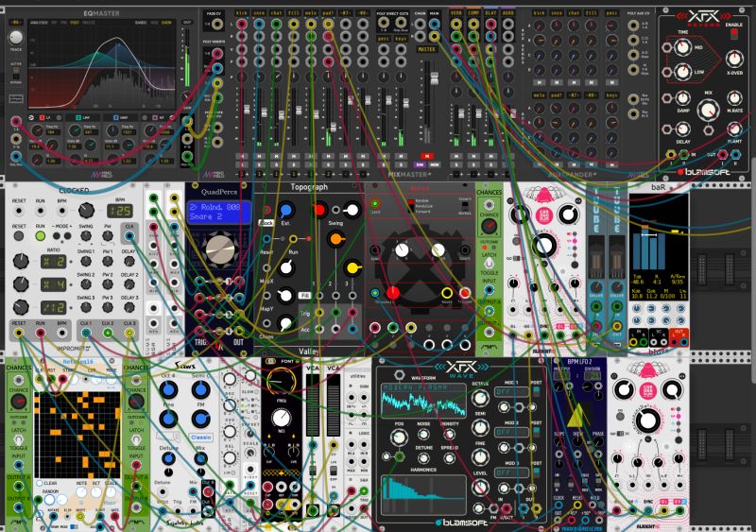756x532 pixels.
Task: Click the EQMaster TRACK knob
Action: (16, 38)
